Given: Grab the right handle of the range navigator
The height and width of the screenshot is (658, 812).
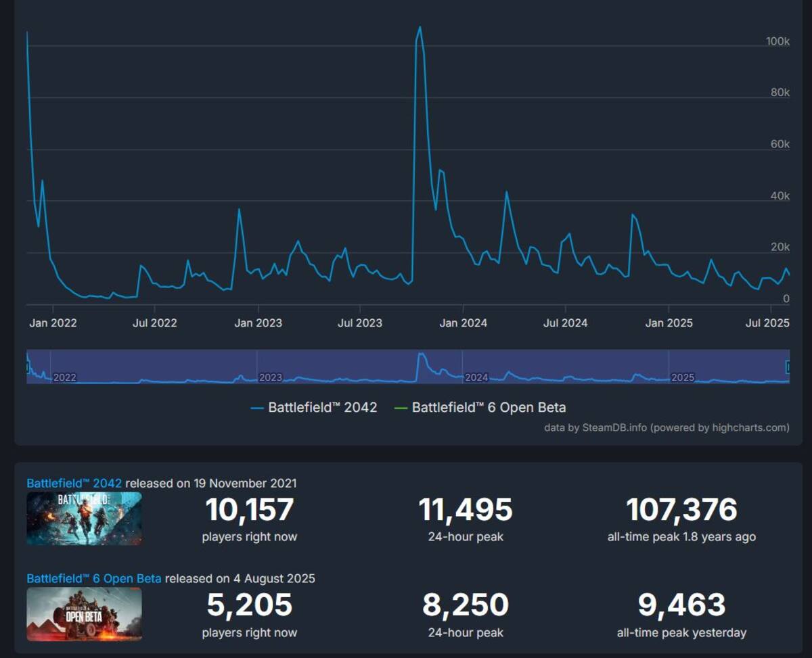Looking at the screenshot, I should coord(788,367).
